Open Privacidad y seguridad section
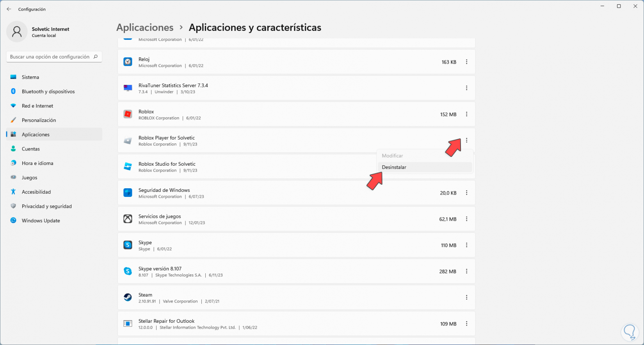Image resolution: width=644 pixels, height=345 pixels. 46,206
